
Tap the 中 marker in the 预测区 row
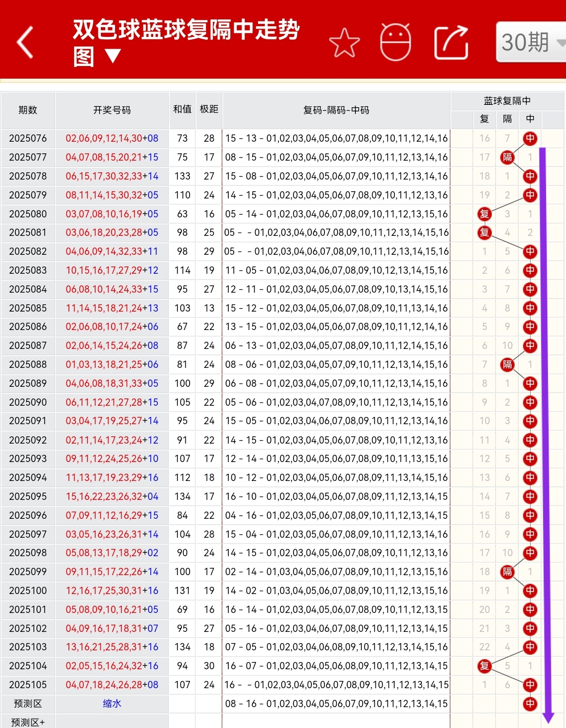coord(530,704)
